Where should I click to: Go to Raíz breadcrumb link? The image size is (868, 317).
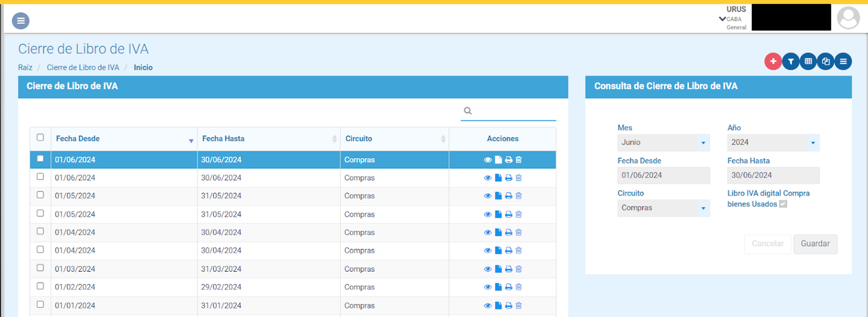(x=25, y=67)
